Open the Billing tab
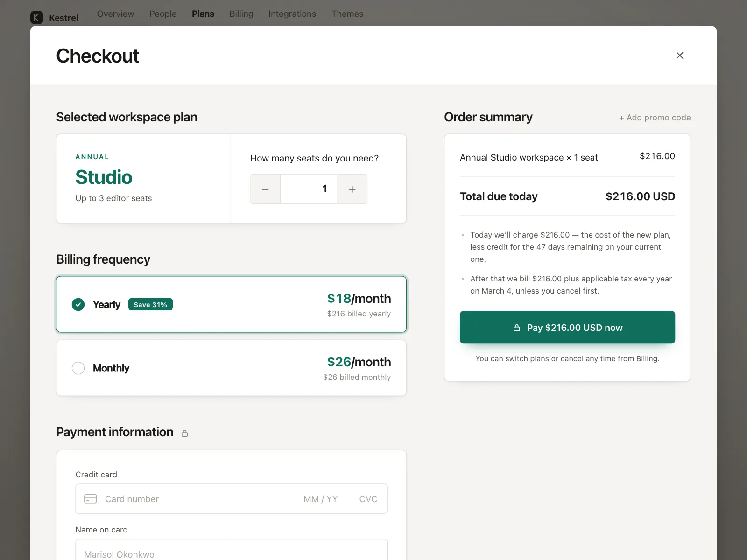Image resolution: width=747 pixels, height=560 pixels. 241,14
